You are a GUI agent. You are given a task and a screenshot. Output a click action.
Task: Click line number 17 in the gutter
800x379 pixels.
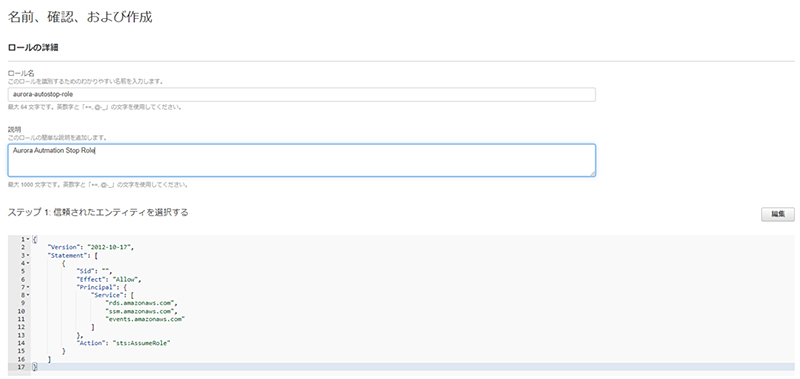click(20, 367)
